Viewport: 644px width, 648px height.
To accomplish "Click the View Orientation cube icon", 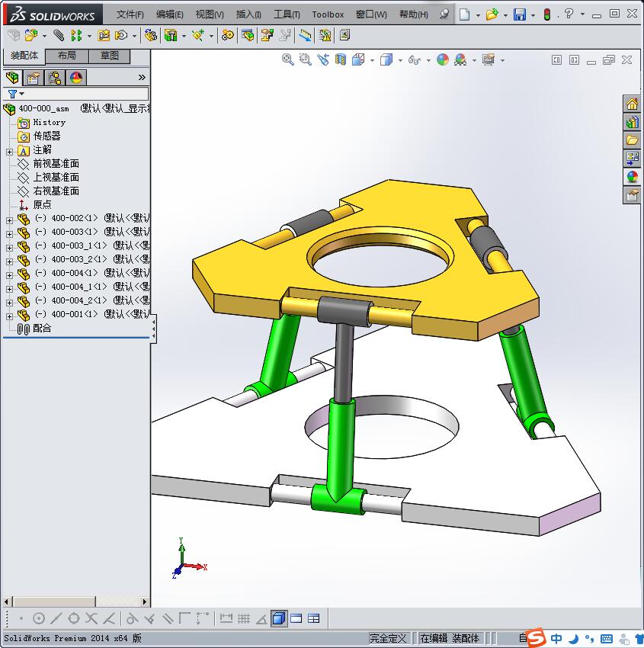I will click(358, 60).
